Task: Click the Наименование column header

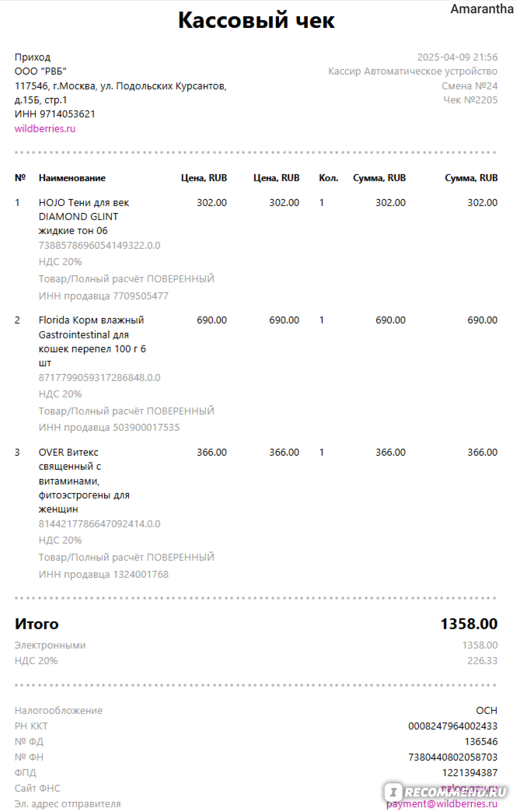Action: (72, 177)
